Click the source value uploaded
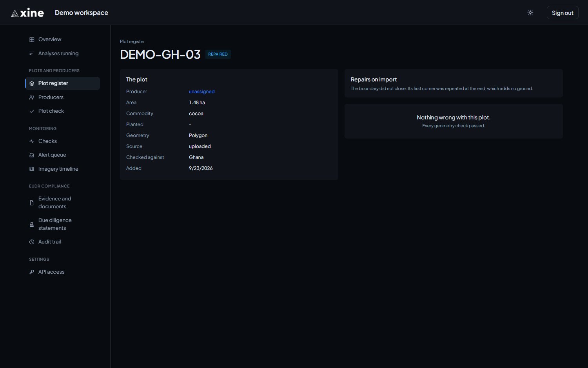This screenshot has width=588, height=368. (x=200, y=146)
